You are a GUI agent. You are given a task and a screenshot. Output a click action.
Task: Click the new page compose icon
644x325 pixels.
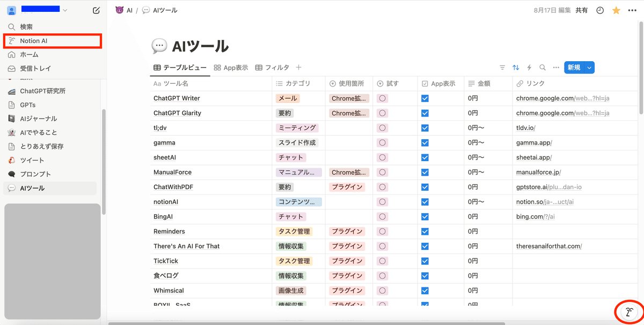point(96,10)
